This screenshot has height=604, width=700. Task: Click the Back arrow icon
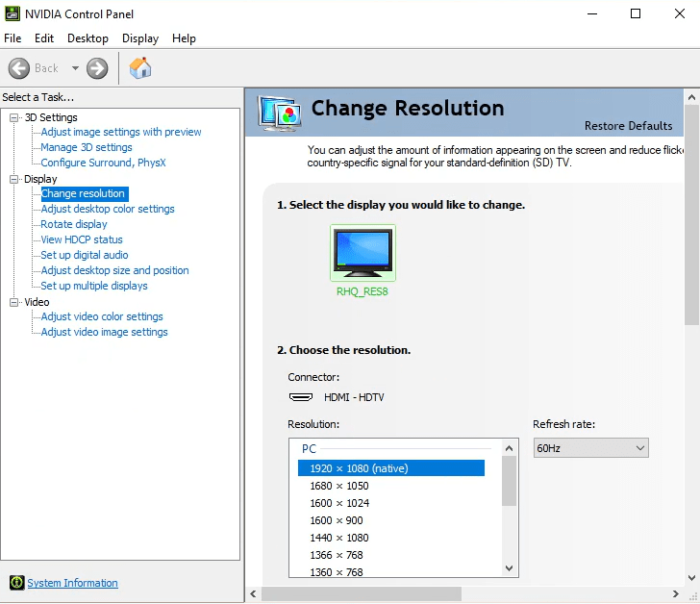point(19,68)
